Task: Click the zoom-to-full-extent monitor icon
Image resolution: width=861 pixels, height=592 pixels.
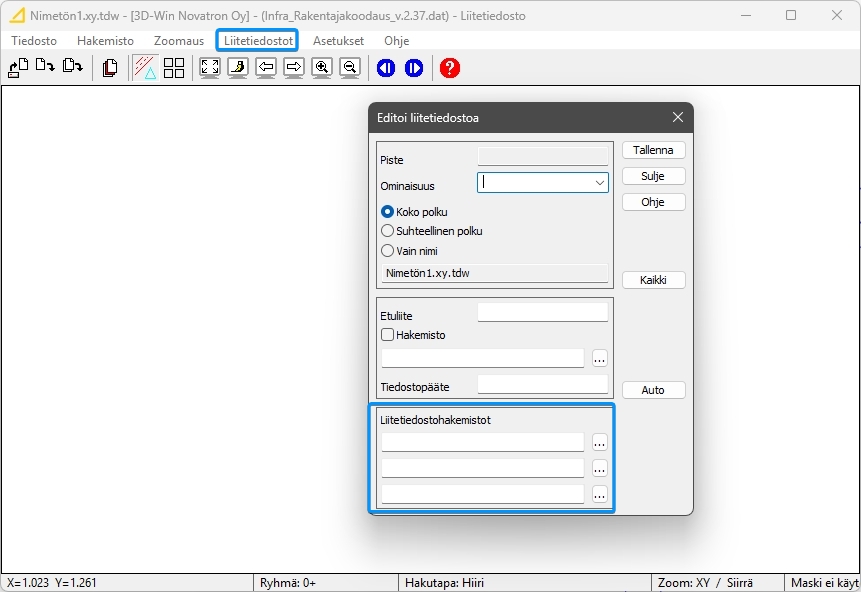Action: pyautogui.click(x=210, y=68)
